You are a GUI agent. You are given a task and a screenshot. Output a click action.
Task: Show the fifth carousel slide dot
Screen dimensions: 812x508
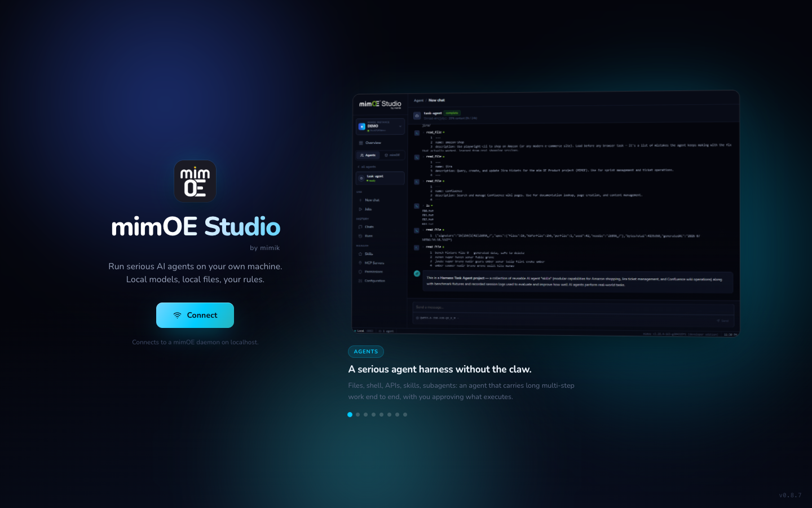(x=381, y=414)
